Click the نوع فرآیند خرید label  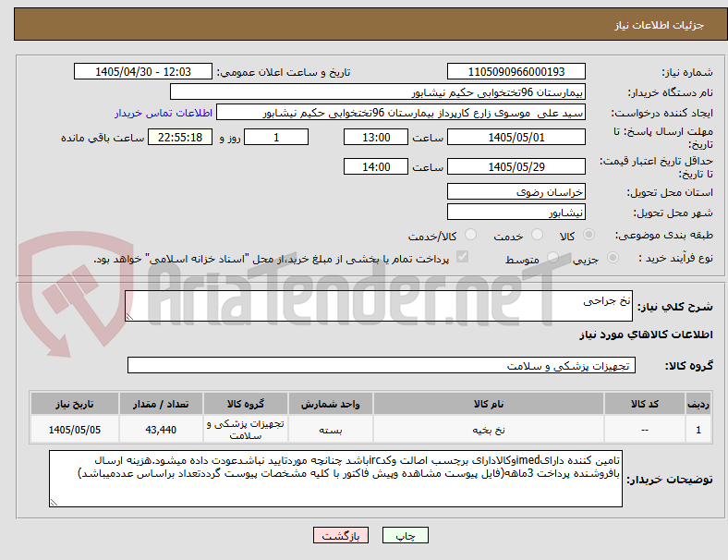[x=675, y=258]
